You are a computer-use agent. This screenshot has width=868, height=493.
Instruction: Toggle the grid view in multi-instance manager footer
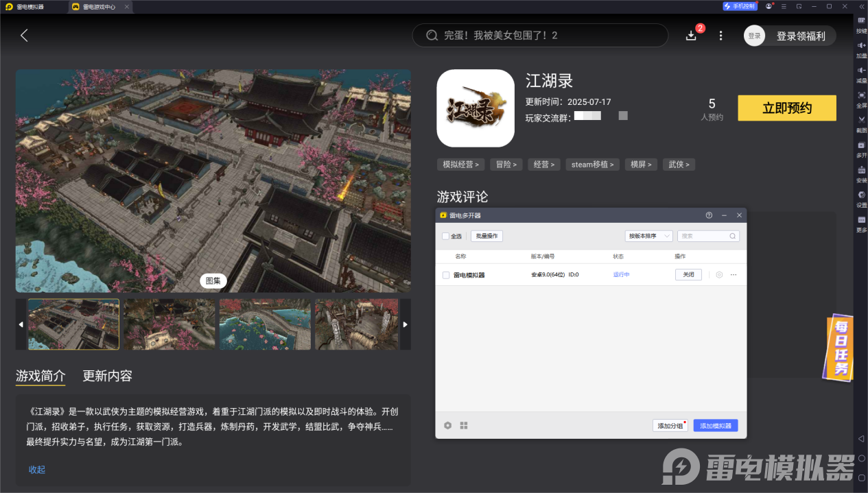(x=464, y=425)
